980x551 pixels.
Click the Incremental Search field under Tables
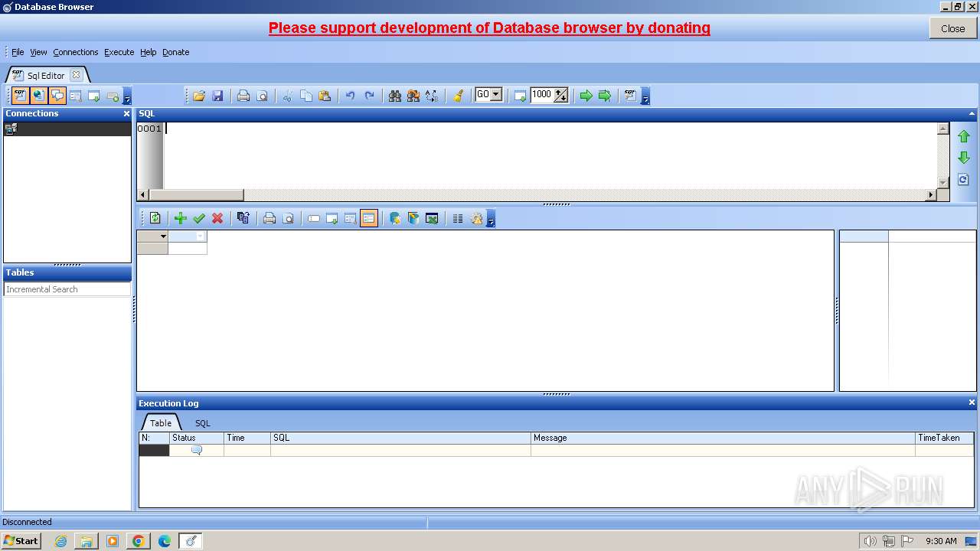(x=67, y=289)
